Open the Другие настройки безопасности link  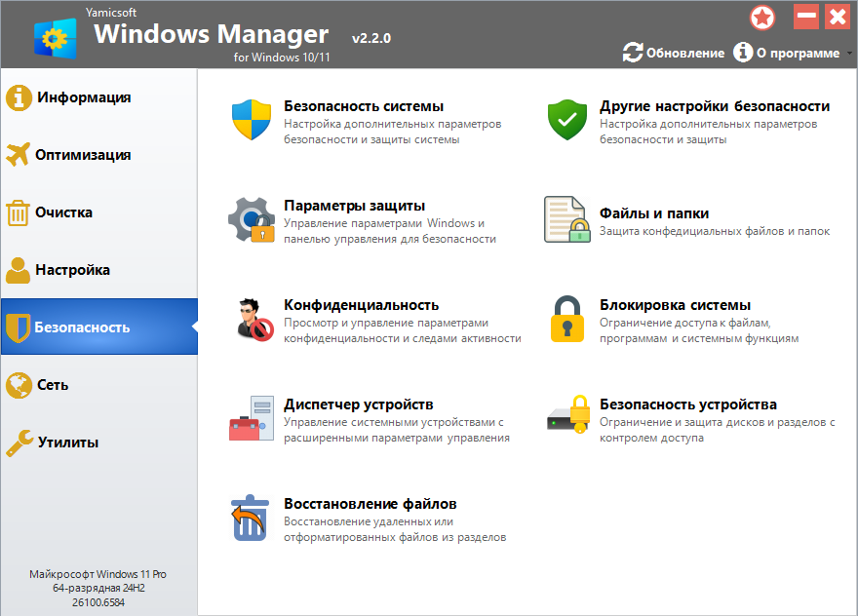[715, 106]
